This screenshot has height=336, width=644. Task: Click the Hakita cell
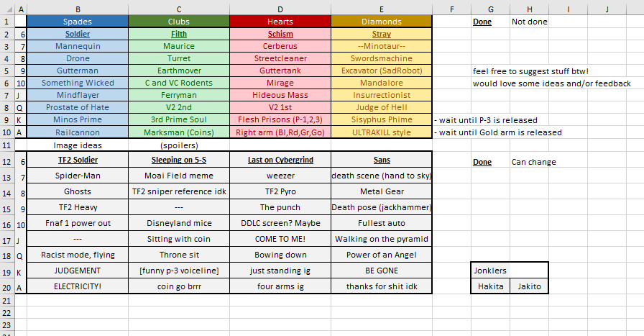tap(490, 286)
